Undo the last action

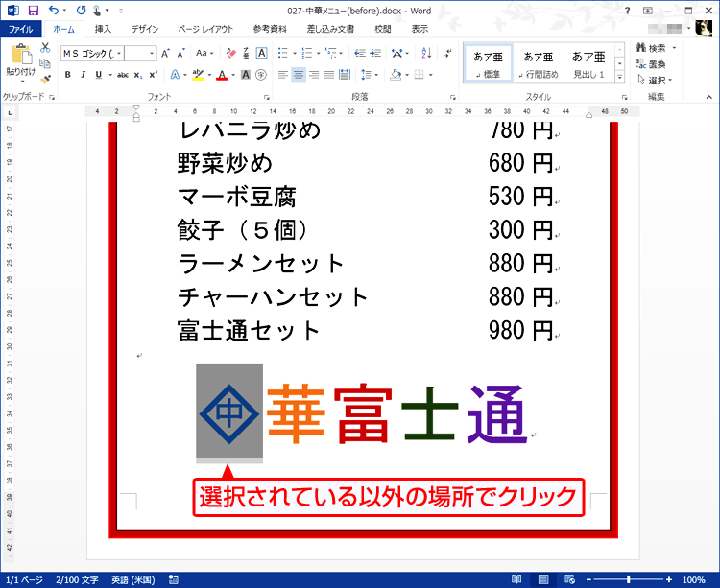point(54,10)
